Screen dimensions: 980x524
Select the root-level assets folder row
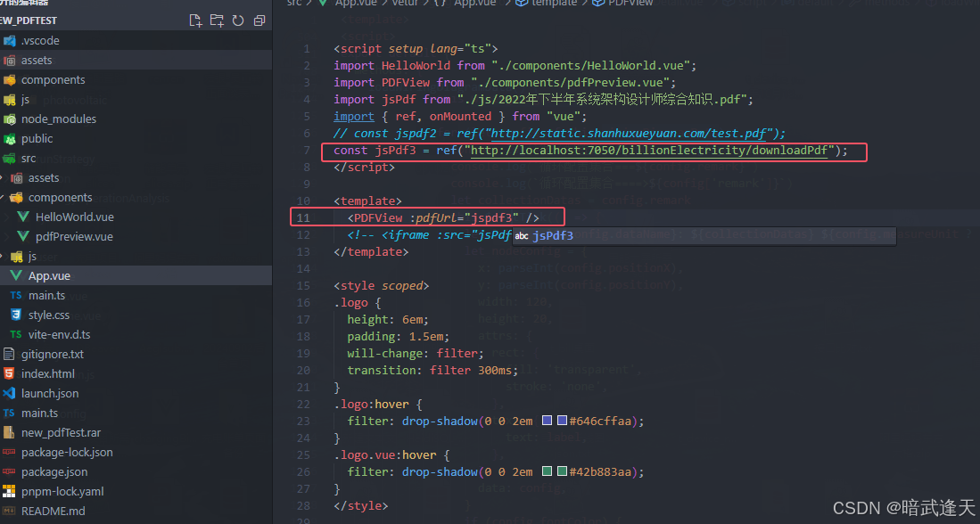[x=136, y=60]
